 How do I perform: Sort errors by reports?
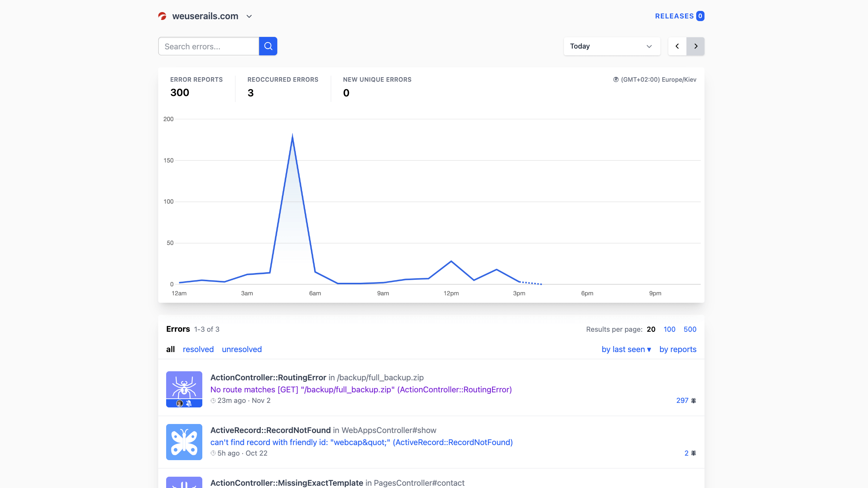(677, 349)
